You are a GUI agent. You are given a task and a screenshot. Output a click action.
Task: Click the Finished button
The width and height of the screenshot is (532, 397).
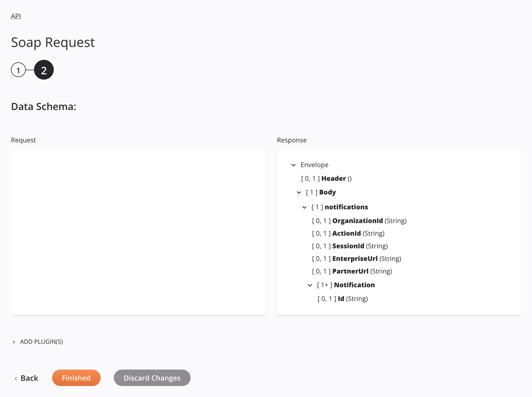[x=76, y=378]
